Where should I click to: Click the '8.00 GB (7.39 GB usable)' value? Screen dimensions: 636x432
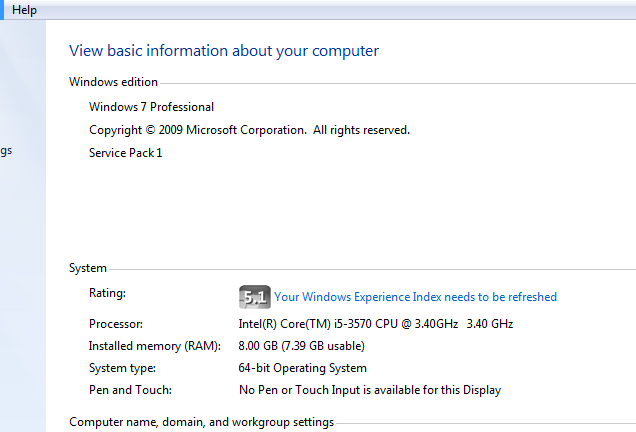pyautogui.click(x=301, y=346)
